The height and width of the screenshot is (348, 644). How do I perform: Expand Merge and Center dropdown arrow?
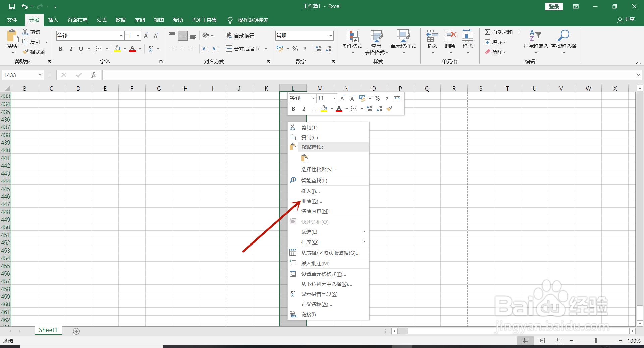coord(266,49)
